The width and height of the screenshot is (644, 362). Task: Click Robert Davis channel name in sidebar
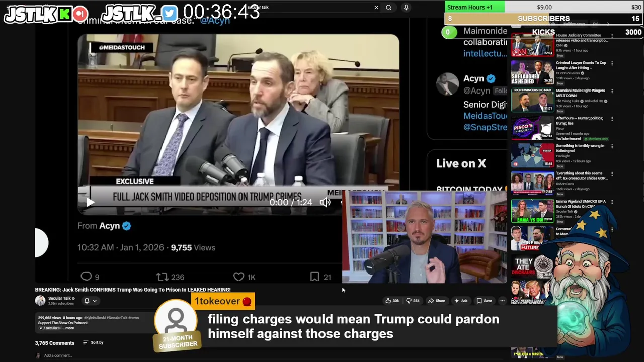click(x=565, y=184)
